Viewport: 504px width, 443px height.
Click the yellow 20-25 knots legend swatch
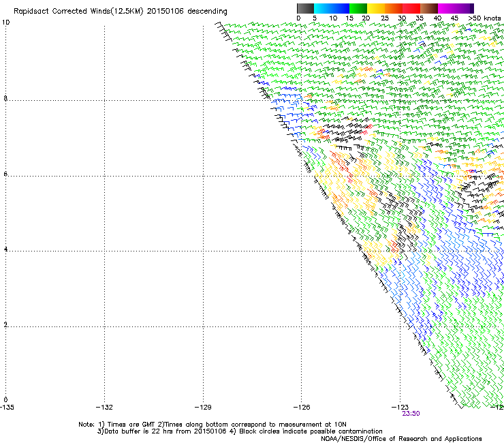point(376,8)
